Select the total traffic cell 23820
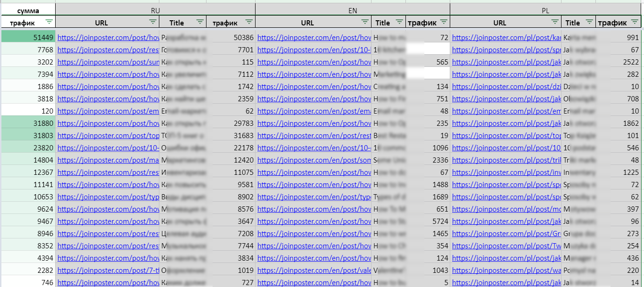 pyautogui.click(x=28, y=148)
